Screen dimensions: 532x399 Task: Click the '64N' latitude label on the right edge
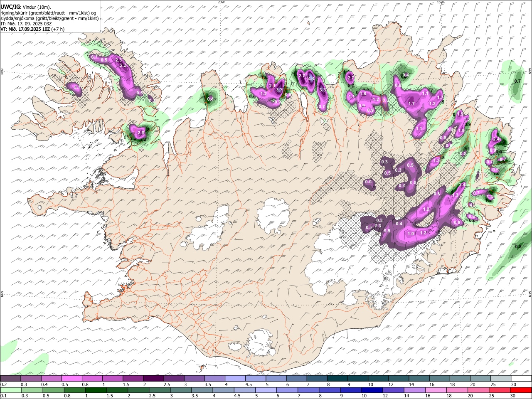[530, 293]
